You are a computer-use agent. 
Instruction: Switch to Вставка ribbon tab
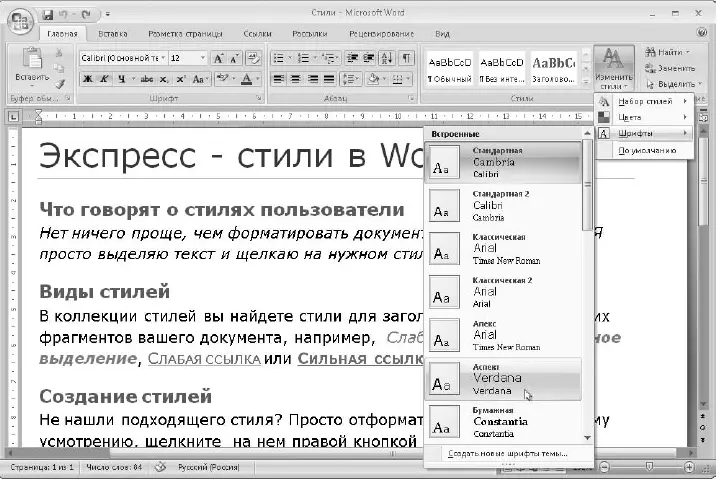pyautogui.click(x=112, y=34)
